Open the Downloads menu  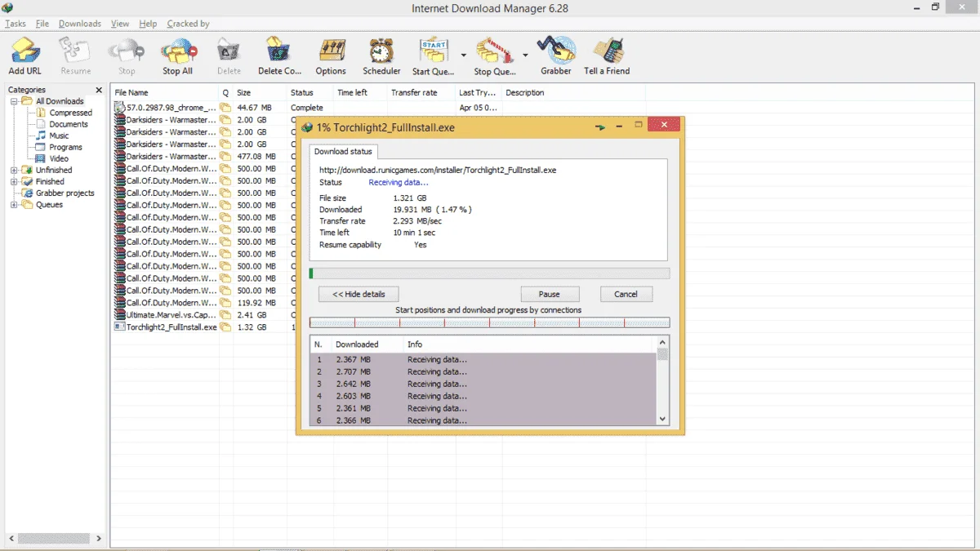80,24
